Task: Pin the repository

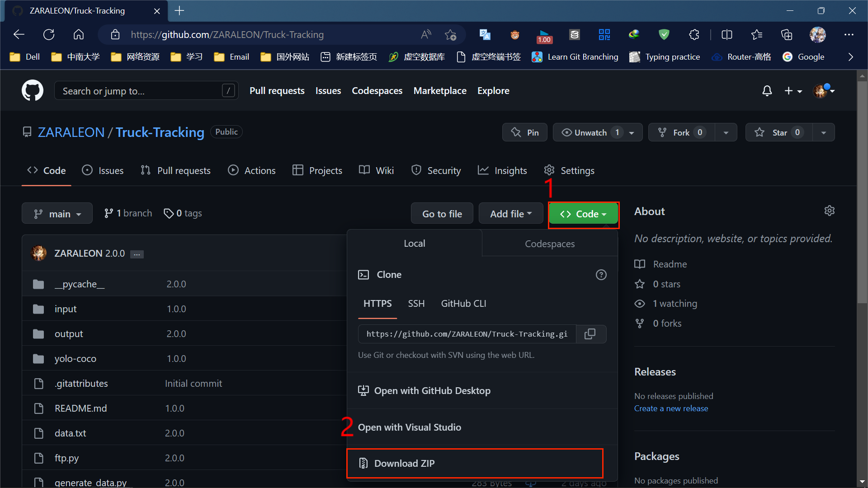Action: pos(525,132)
